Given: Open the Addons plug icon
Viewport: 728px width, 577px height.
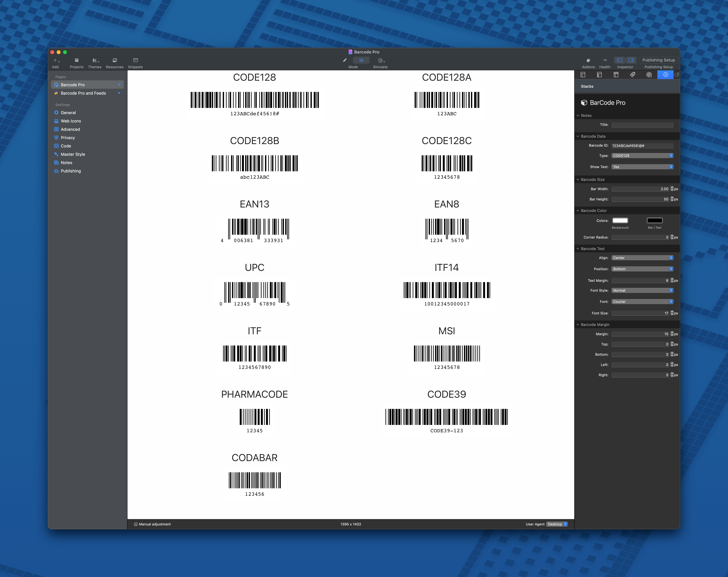Looking at the screenshot, I should pos(588,60).
